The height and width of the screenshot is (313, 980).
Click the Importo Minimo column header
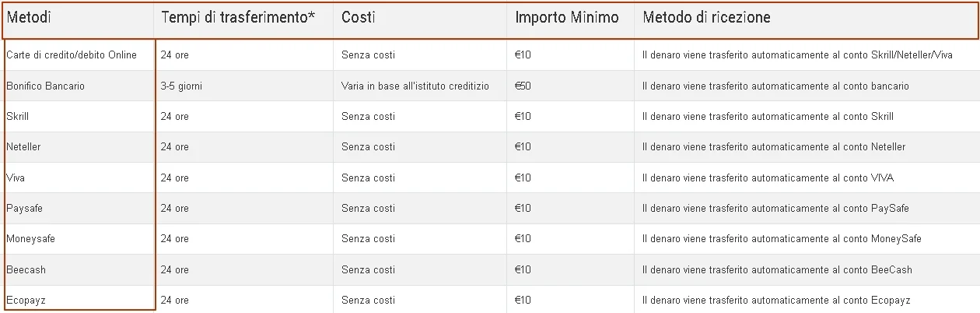[x=567, y=17]
